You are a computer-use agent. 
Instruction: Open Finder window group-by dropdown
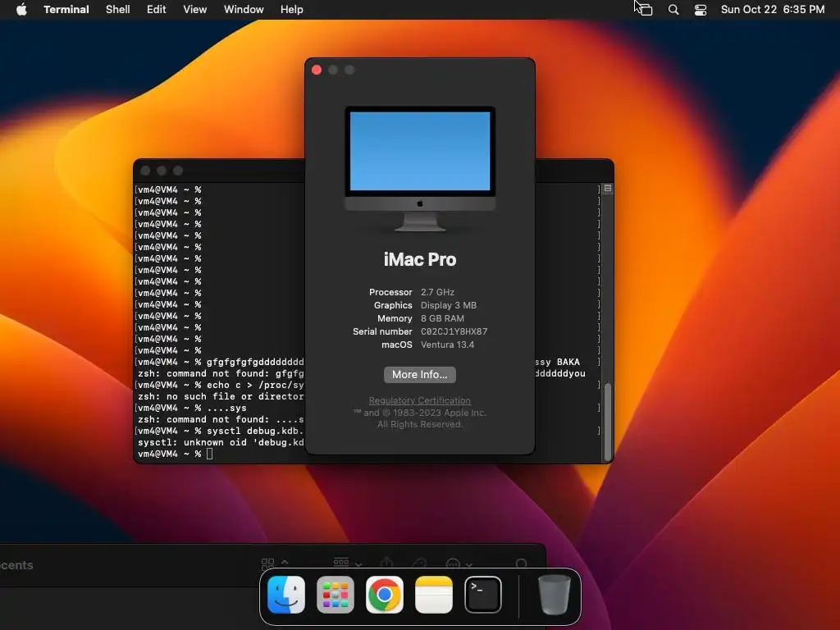348,563
